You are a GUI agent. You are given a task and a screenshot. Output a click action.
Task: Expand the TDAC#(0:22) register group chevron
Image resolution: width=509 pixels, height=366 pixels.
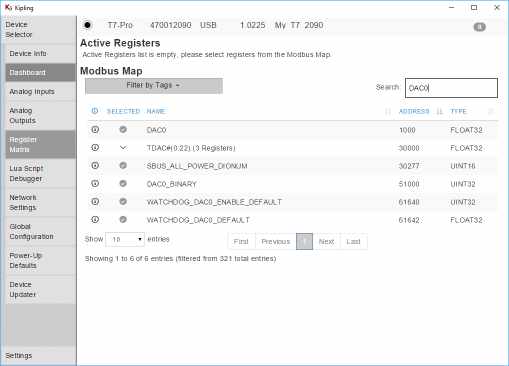(123, 148)
